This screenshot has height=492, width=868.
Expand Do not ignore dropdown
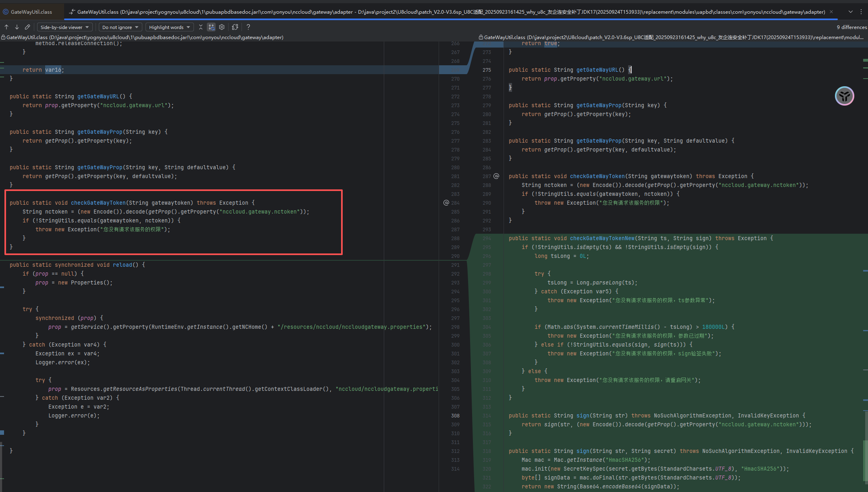pos(120,27)
